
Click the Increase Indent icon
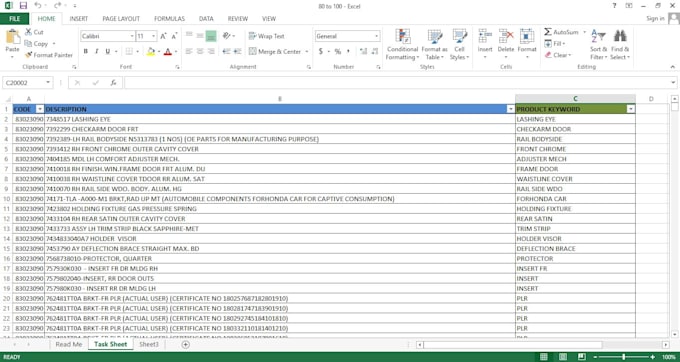point(237,51)
